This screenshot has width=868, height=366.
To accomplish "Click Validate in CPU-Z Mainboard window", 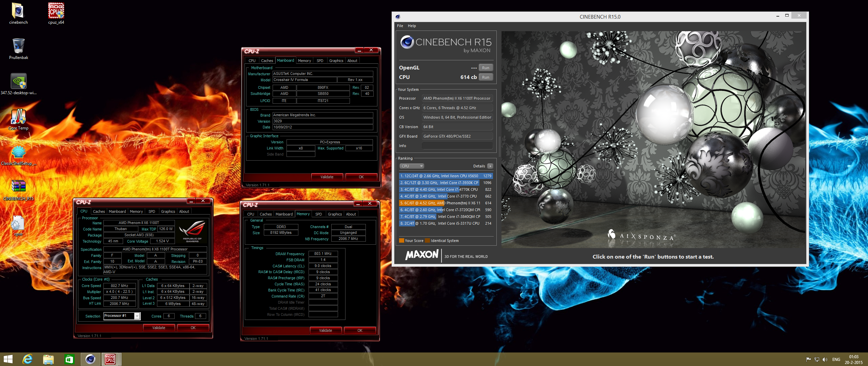I will tap(327, 177).
